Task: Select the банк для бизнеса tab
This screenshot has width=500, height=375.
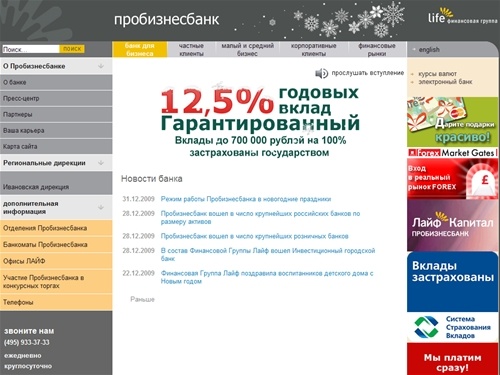Action: [x=140, y=49]
